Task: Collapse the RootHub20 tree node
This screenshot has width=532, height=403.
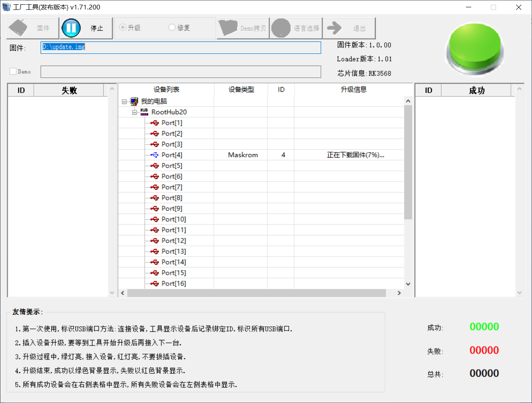Action: (x=134, y=112)
